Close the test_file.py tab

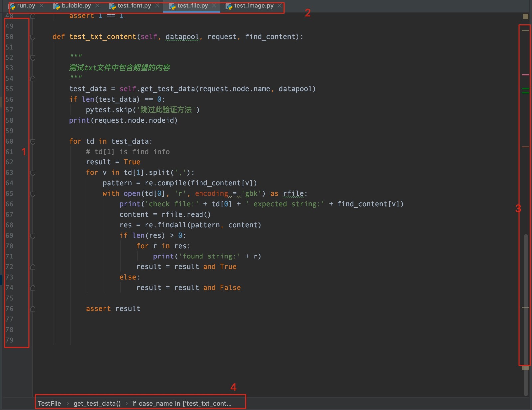pyautogui.click(x=214, y=6)
